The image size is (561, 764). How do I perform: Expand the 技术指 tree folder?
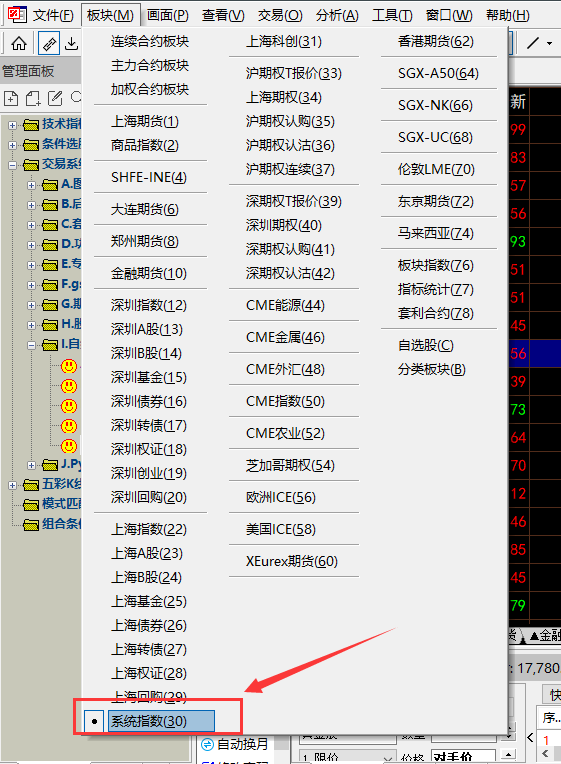pyautogui.click(x=13, y=125)
